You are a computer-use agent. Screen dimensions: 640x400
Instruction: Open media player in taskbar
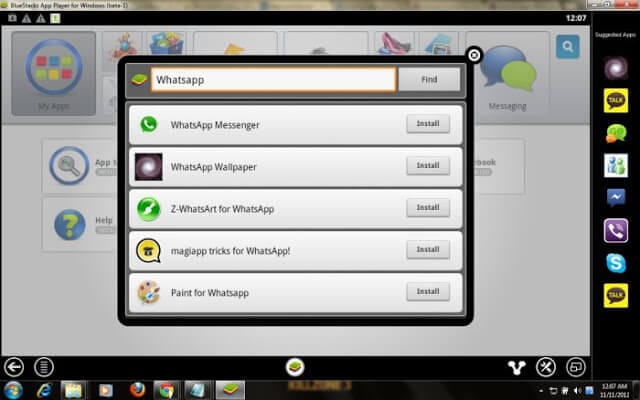coord(106,391)
